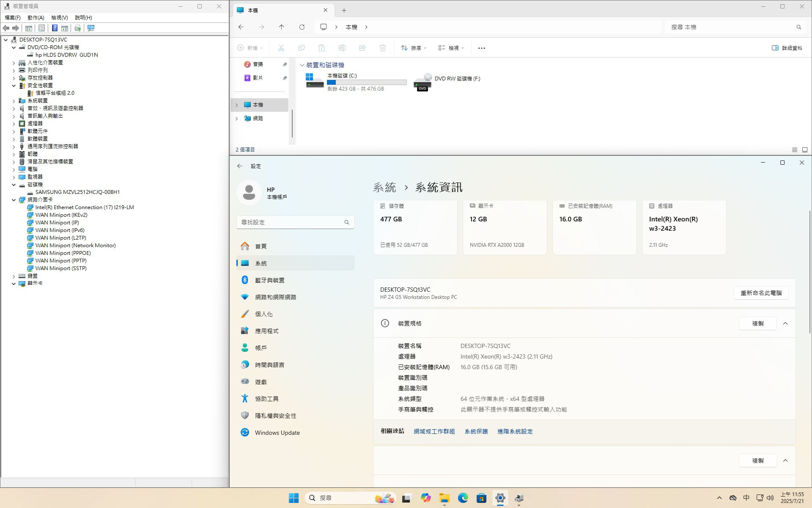This screenshot has width=812, height=508.
Task: Click the Task View icon on taskbar
Action: (406, 498)
